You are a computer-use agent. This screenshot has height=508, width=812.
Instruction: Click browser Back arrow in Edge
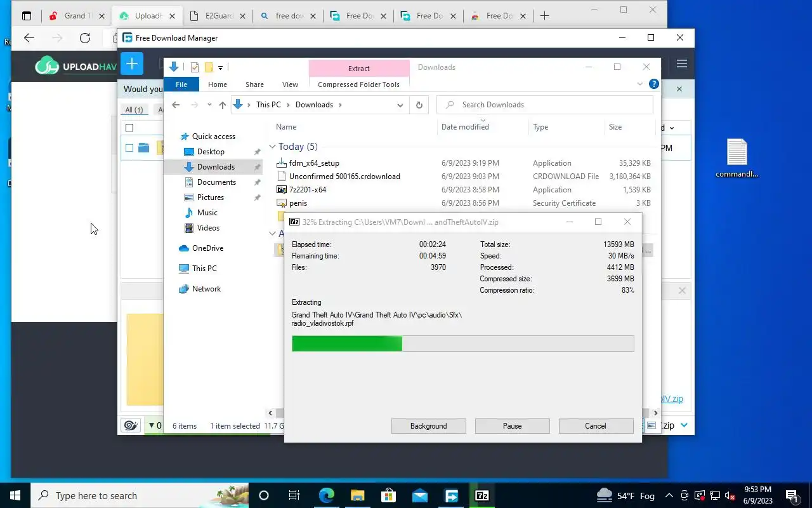[x=29, y=38]
